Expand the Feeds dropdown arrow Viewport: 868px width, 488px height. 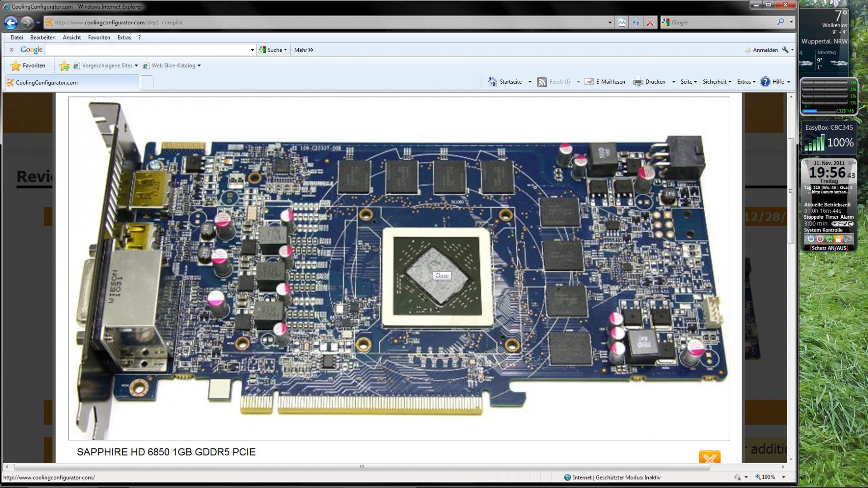click(x=578, y=82)
